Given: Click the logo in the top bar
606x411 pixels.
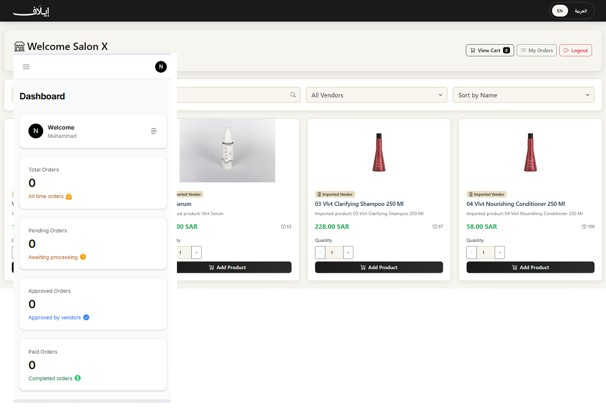Looking at the screenshot, I should (x=31, y=12).
